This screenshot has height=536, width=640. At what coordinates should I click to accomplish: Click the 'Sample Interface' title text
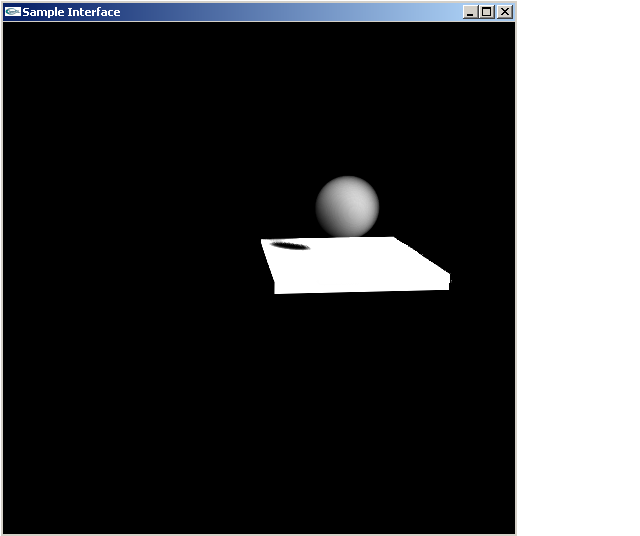pos(71,12)
